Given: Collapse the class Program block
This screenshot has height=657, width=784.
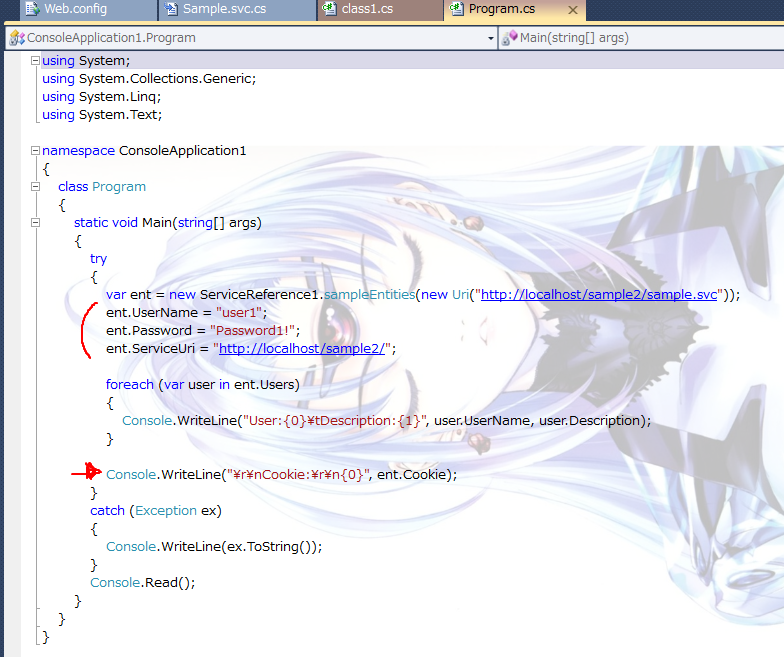Looking at the screenshot, I should [x=35, y=187].
